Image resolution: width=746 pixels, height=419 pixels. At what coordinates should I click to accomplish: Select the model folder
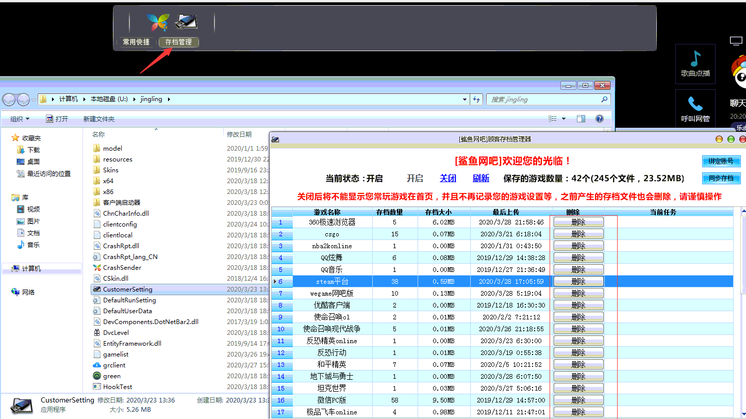pyautogui.click(x=112, y=148)
